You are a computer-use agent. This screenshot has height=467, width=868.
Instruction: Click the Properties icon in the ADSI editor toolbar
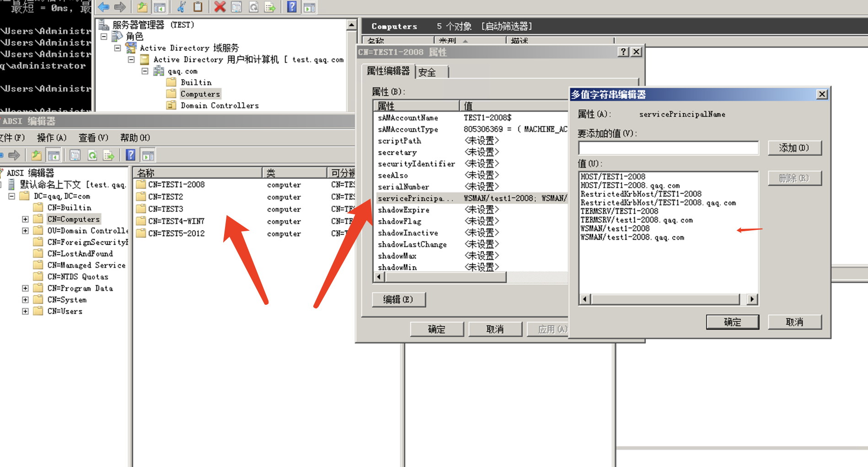pos(74,155)
